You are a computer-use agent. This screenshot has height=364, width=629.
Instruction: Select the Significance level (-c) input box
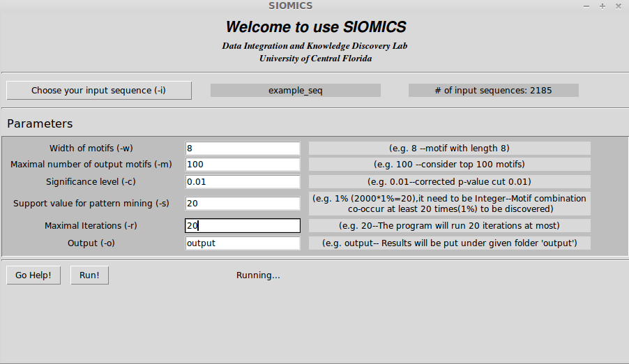point(242,182)
